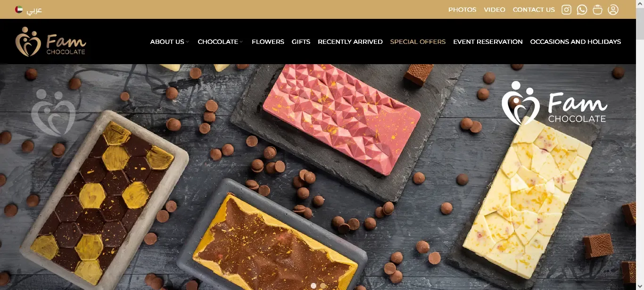Open the Video link
The height and width of the screenshot is (290, 644).
pyautogui.click(x=495, y=9)
